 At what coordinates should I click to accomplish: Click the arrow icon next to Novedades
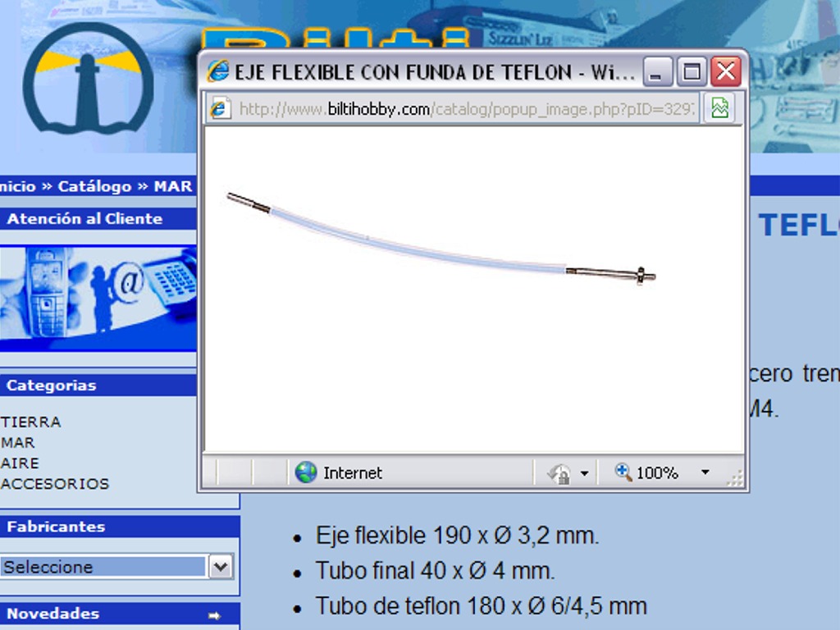[x=214, y=614]
